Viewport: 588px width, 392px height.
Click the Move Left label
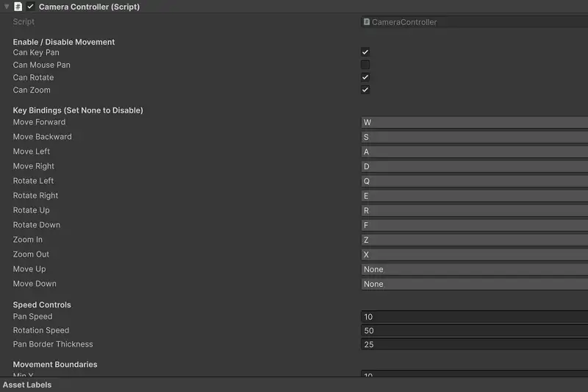pos(31,152)
